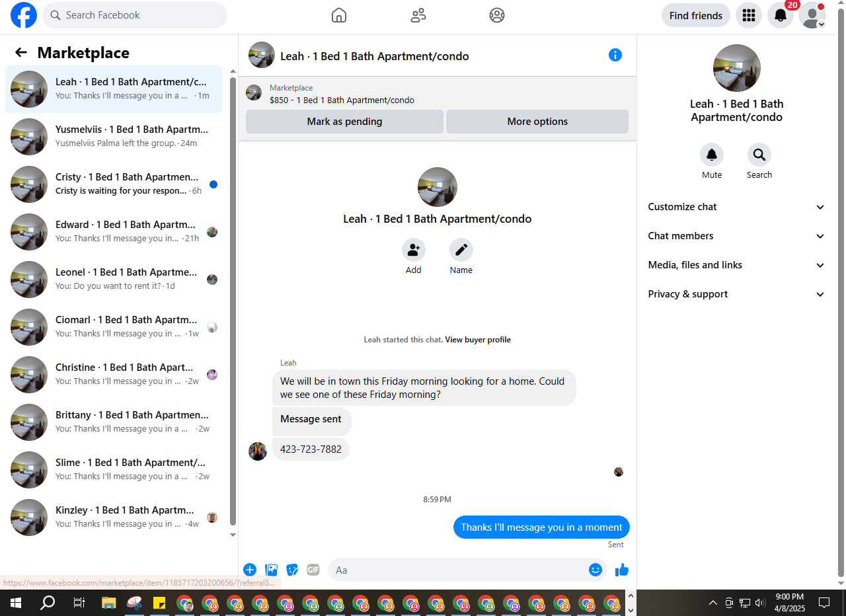Click Leah's sender avatar beside phone number
The height and width of the screenshot is (616, 846).
258,451
